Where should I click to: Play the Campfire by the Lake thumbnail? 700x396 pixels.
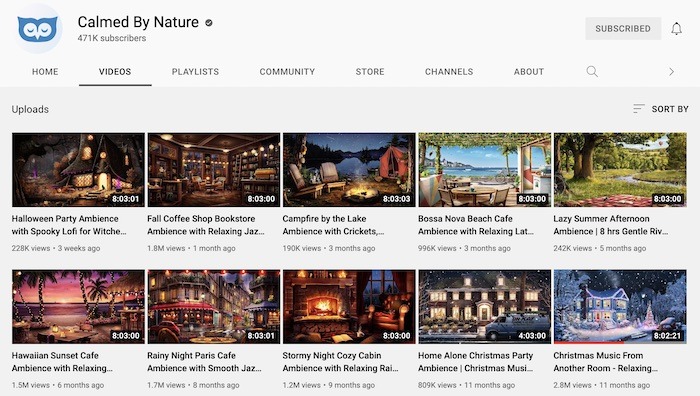[x=349, y=170]
